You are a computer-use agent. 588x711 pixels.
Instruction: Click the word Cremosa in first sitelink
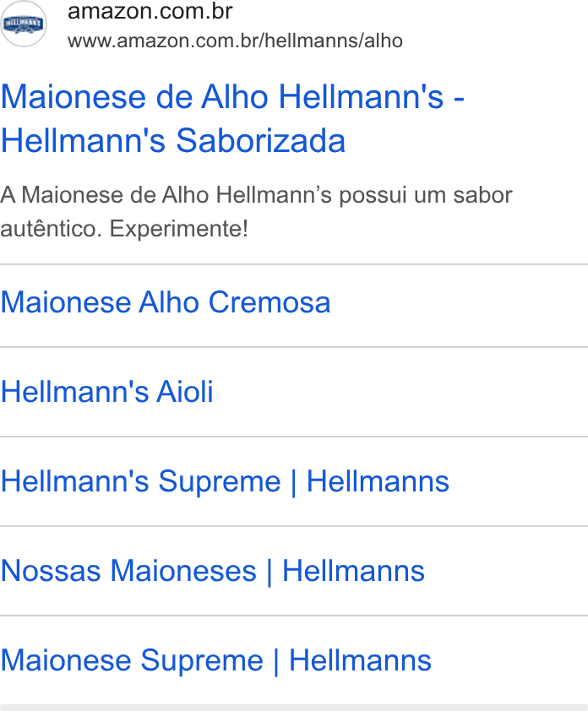click(269, 302)
